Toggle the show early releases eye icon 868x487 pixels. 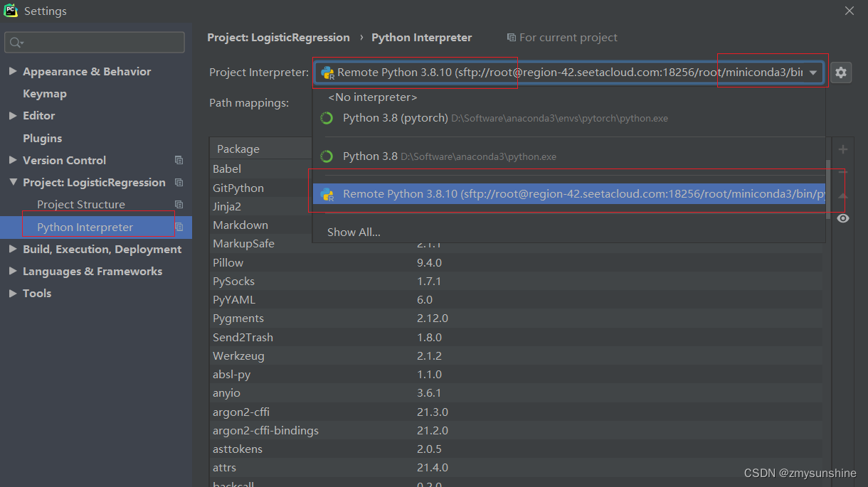pos(843,218)
